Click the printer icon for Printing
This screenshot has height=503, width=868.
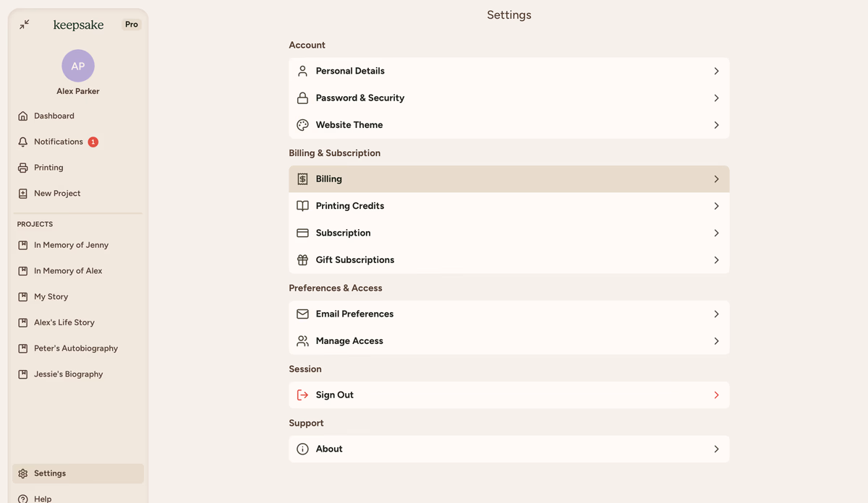(23, 168)
